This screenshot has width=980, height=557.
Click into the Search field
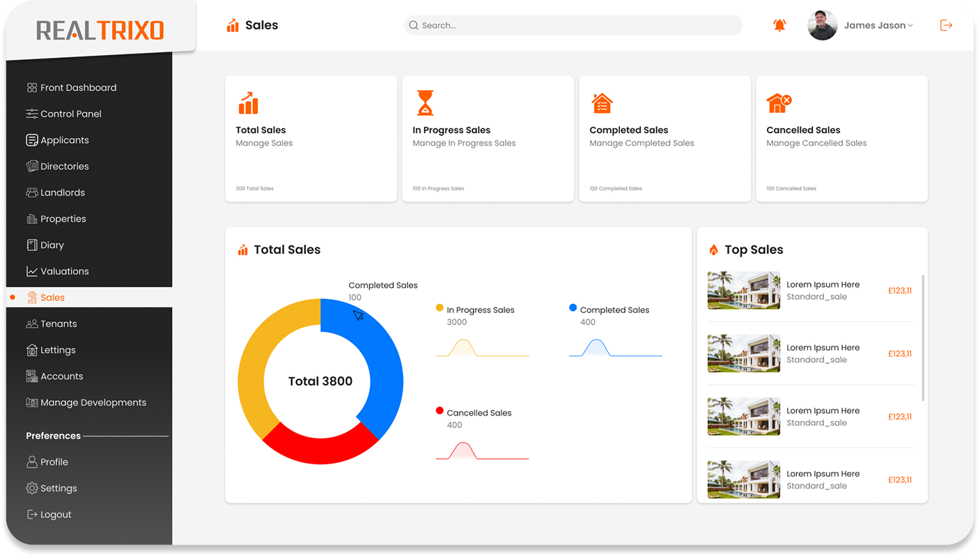[573, 25]
